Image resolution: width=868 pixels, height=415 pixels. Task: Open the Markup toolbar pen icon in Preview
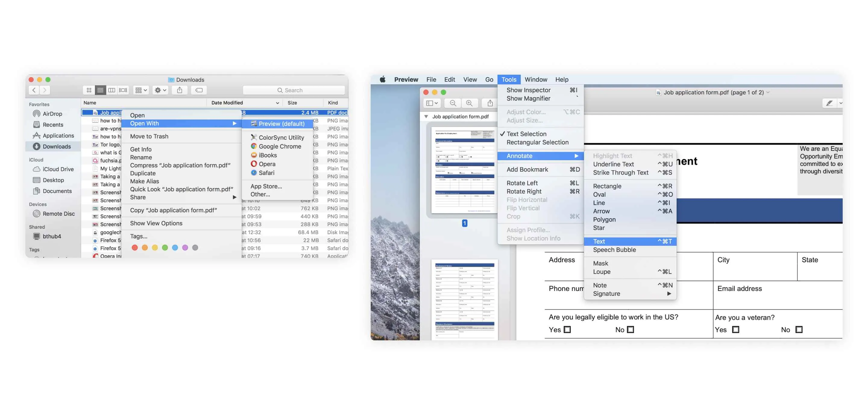(x=830, y=103)
